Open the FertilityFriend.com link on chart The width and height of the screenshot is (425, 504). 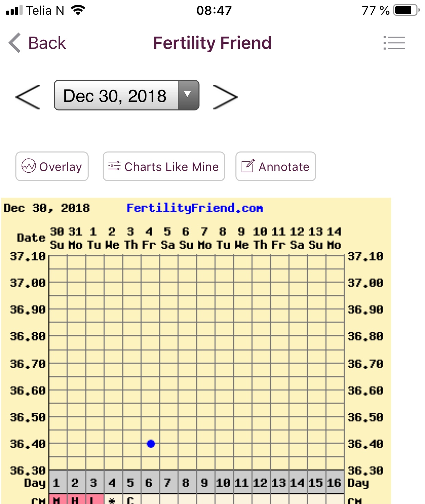194,208
